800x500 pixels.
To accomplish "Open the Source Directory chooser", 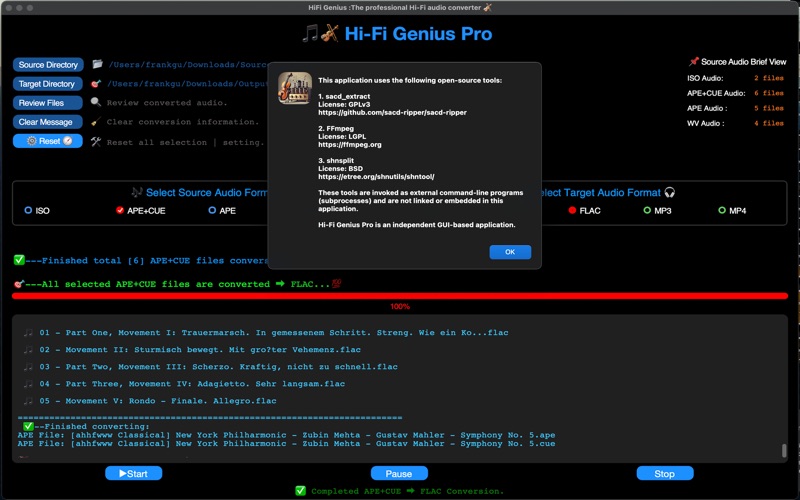I will tap(48, 65).
